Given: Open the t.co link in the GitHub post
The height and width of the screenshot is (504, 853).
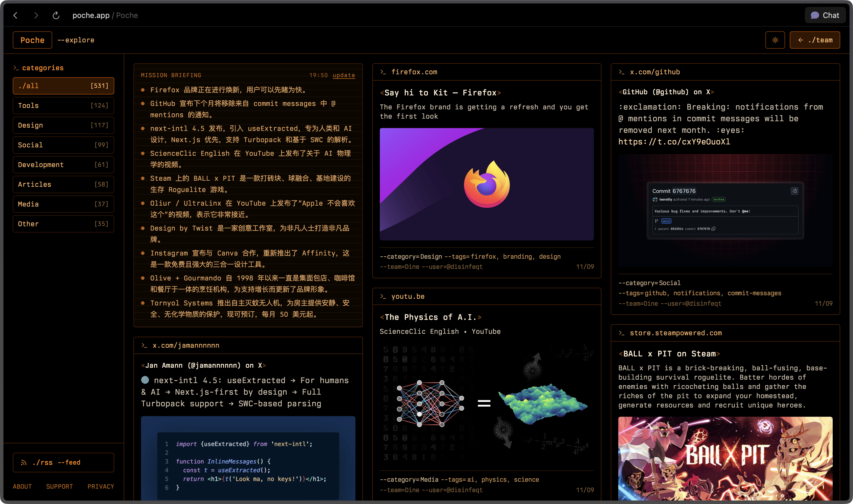Looking at the screenshot, I should pos(674,142).
